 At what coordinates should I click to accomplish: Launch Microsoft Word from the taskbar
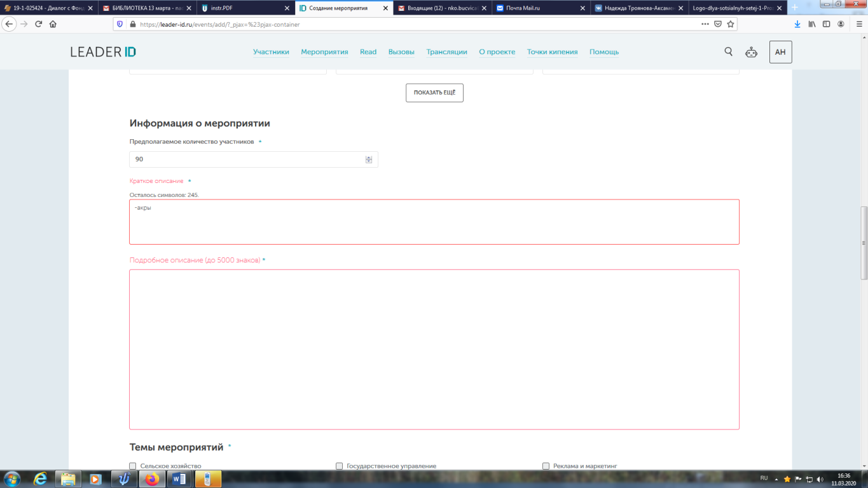tap(179, 479)
